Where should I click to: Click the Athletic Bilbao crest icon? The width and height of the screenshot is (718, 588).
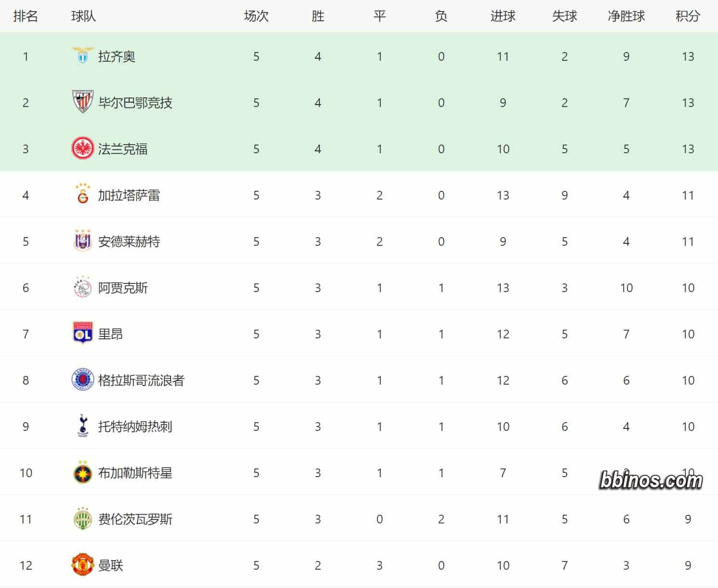pyautogui.click(x=82, y=102)
